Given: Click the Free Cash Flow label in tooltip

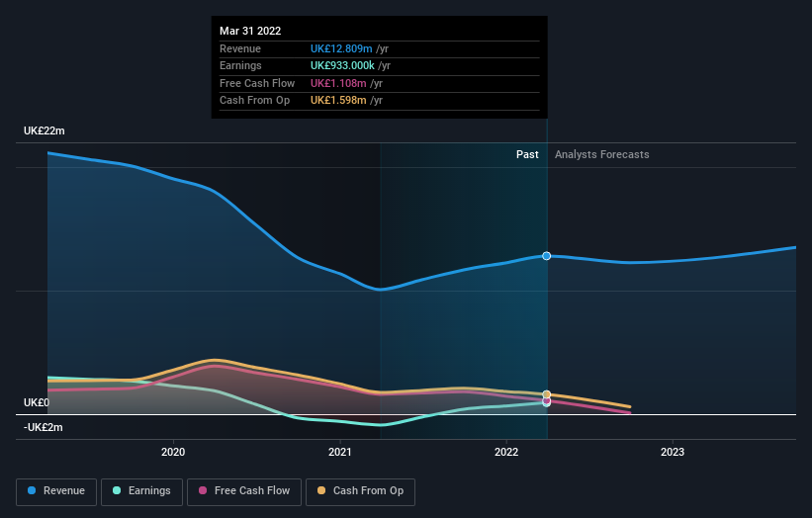Looking at the screenshot, I should click(x=257, y=83).
